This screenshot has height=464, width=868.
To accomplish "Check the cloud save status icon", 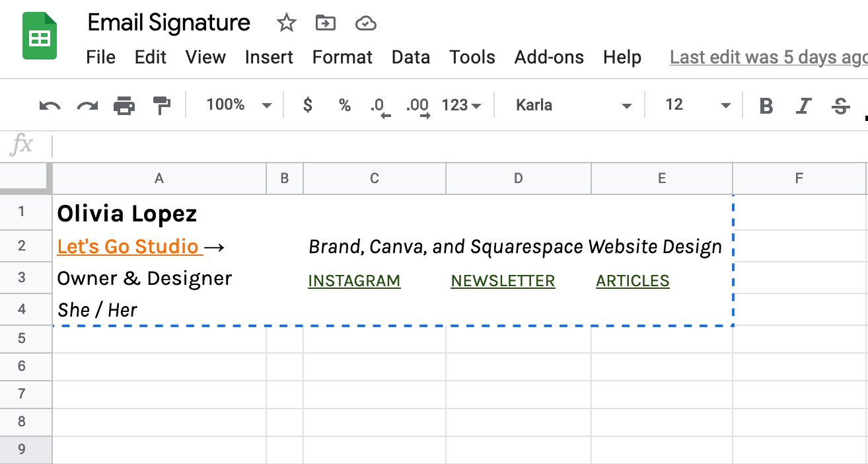I will tap(365, 24).
